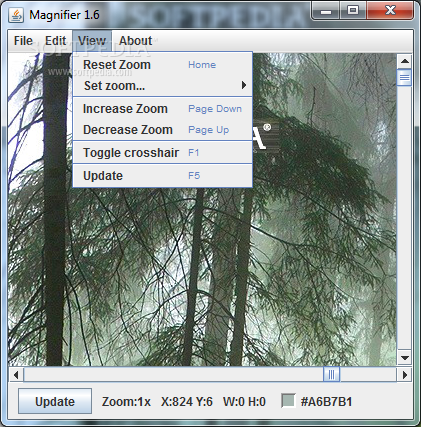Expand the Set zoom... submenu
Viewport: 421px width, 427px height.
click(162, 86)
